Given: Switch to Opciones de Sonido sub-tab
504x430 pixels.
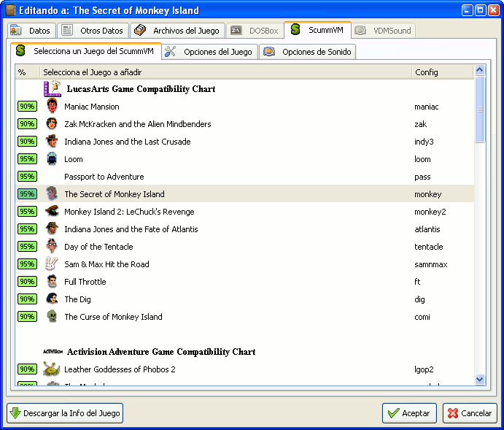Looking at the screenshot, I should tap(308, 52).
